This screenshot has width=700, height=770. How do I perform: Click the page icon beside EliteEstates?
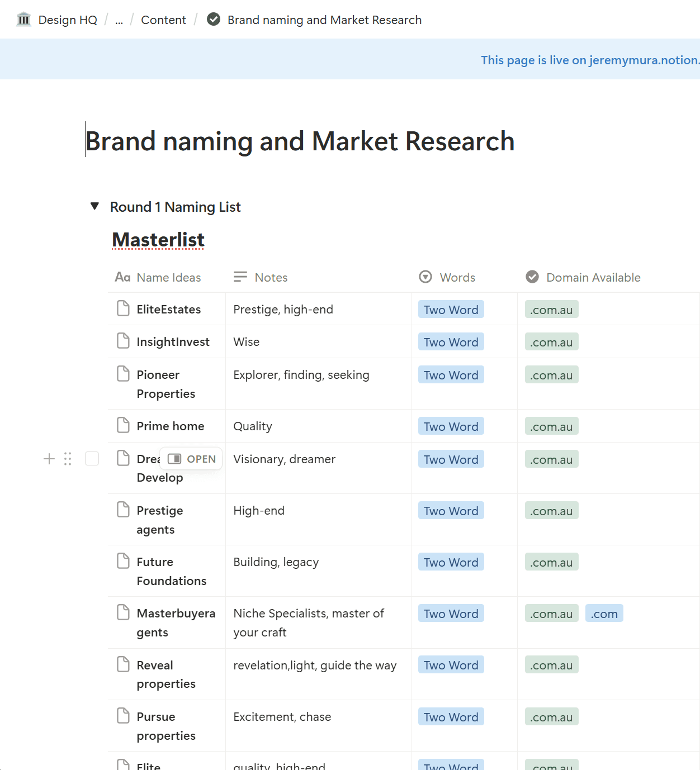pyautogui.click(x=123, y=308)
